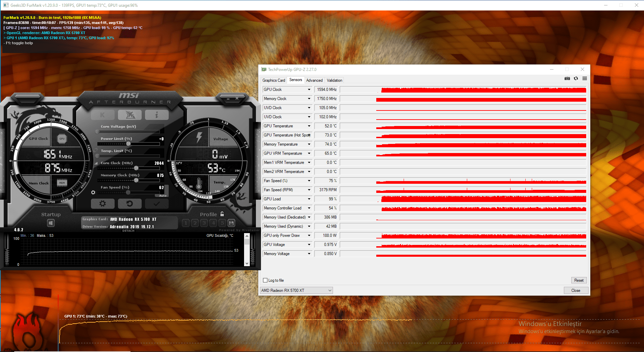Open MSI Afterburner information panel
This screenshot has width=644, height=352.
pos(157,115)
